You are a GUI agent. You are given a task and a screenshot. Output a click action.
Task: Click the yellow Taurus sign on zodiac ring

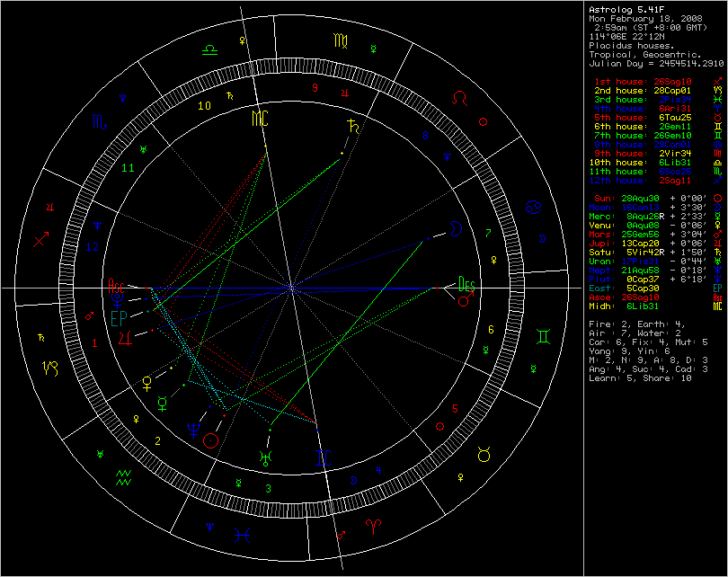tap(484, 455)
